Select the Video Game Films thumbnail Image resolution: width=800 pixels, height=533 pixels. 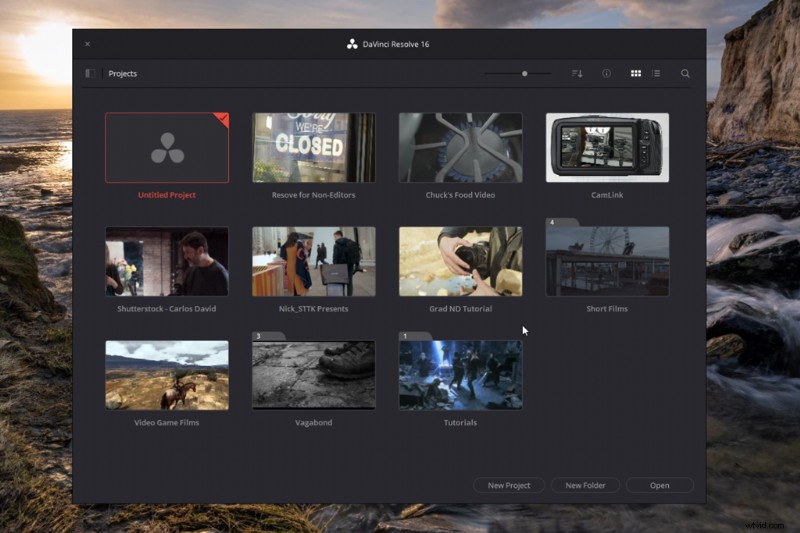[167, 375]
